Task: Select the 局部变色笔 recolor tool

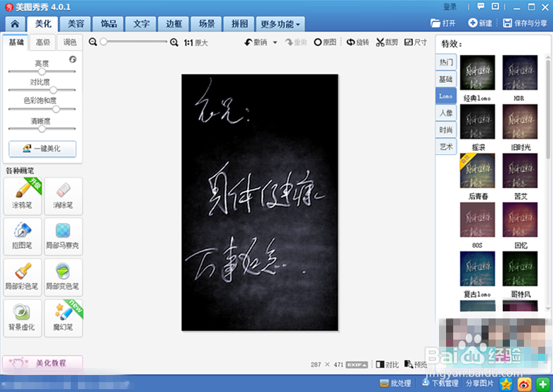Action: point(64,277)
